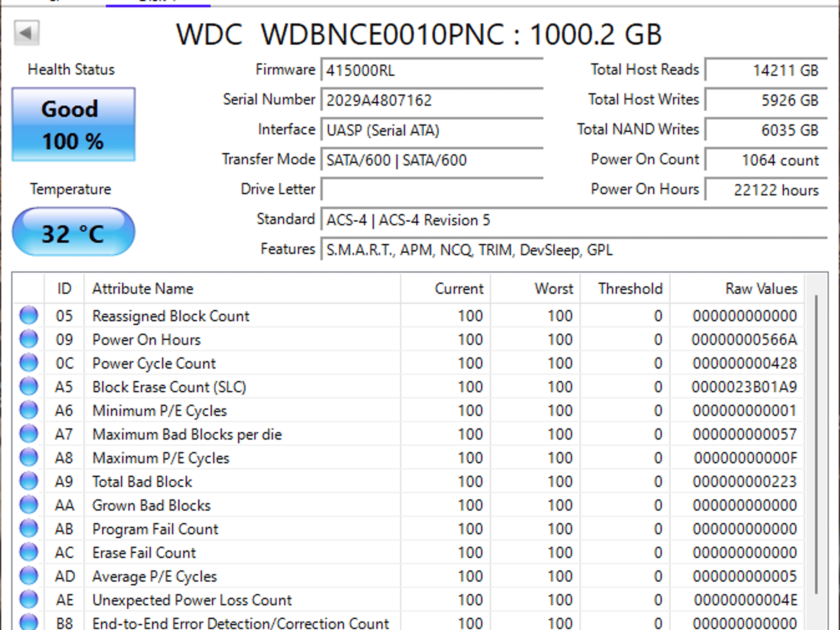The image size is (840, 630).
Task: Select the Program Fail Count attribute
Action: (x=155, y=529)
